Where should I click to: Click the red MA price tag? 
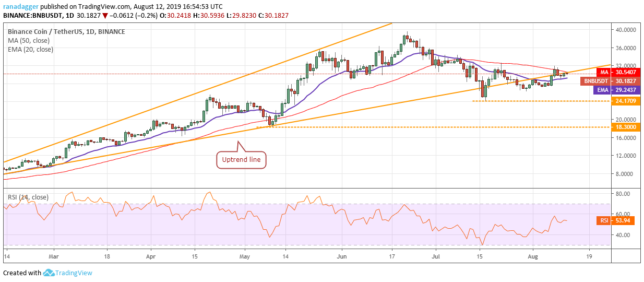tap(604, 72)
